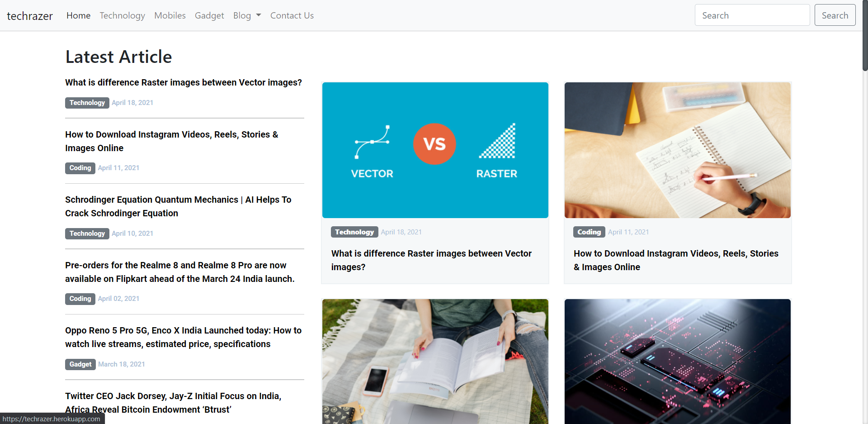The width and height of the screenshot is (868, 424).
Task: Open the techrazer brand logo link
Action: 30,16
